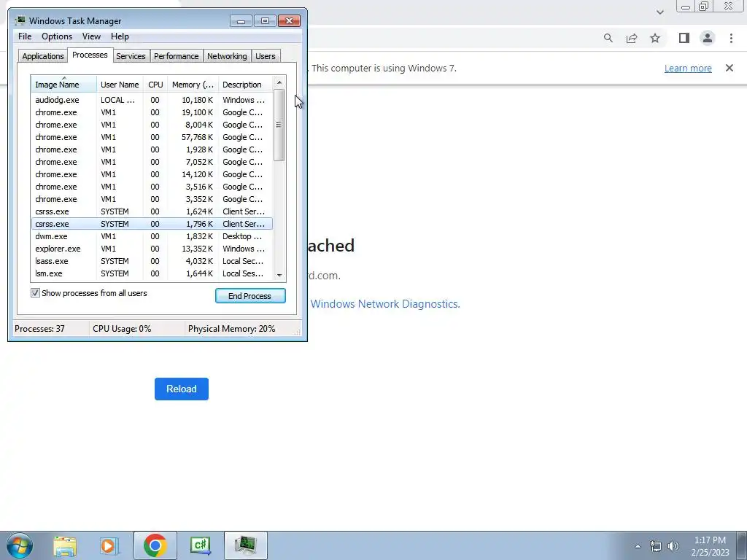Click process list scroll down arrow
The height and width of the screenshot is (560, 747).
coord(279,275)
